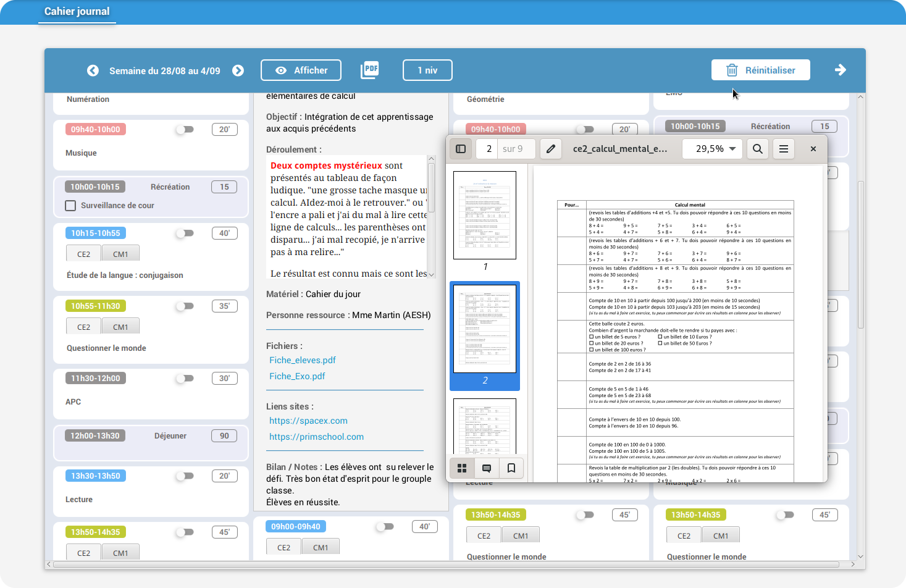Viewport: 906px width, 588px height.
Task: Toggle switch for 10h55-11h30 slot
Action: coord(185,306)
